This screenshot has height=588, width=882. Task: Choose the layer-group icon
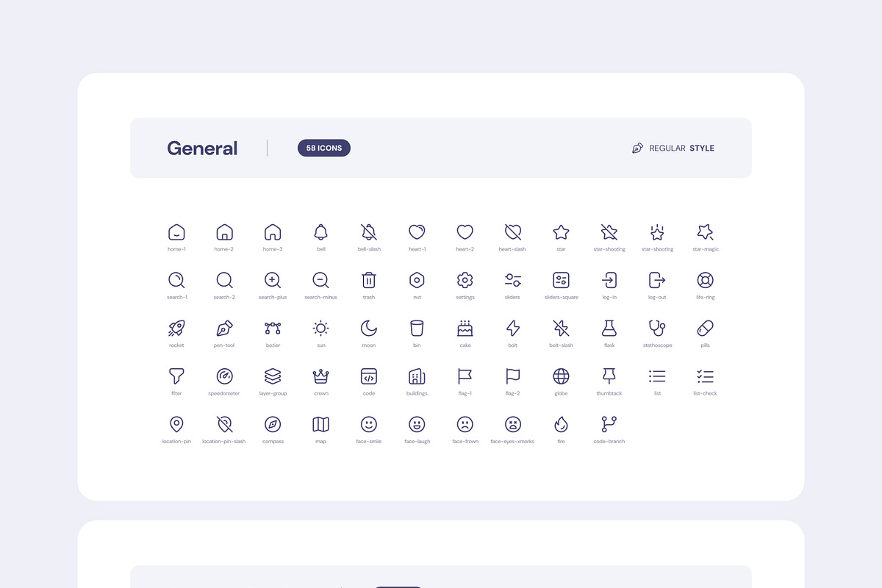pyautogui.click(x=273, y=376)
